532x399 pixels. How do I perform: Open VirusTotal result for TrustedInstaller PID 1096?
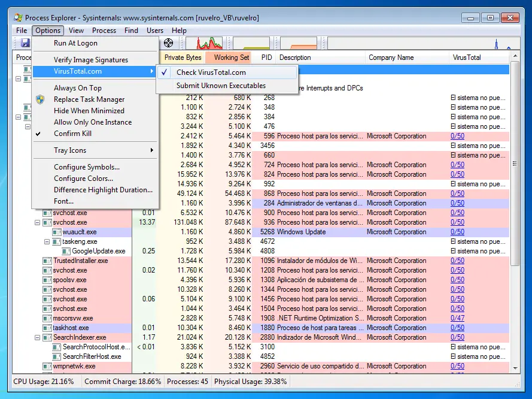click(457, 261)
